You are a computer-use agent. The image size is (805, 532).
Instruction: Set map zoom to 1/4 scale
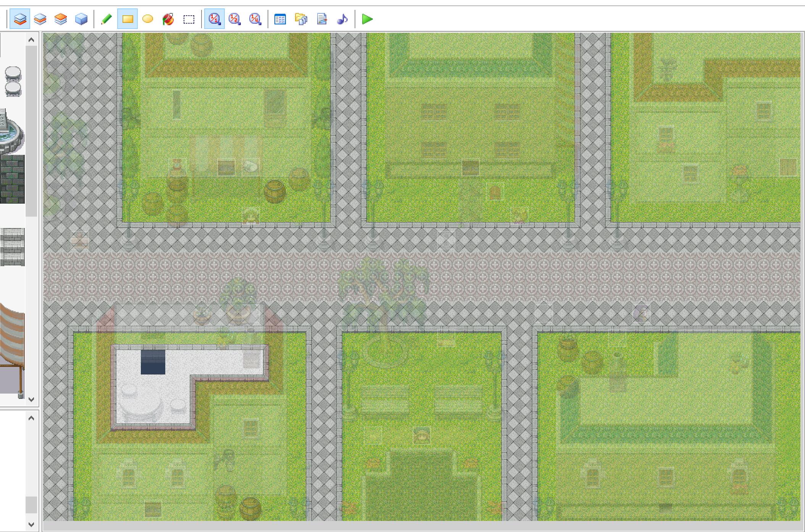pyautogui.click(x=255, y=19)
